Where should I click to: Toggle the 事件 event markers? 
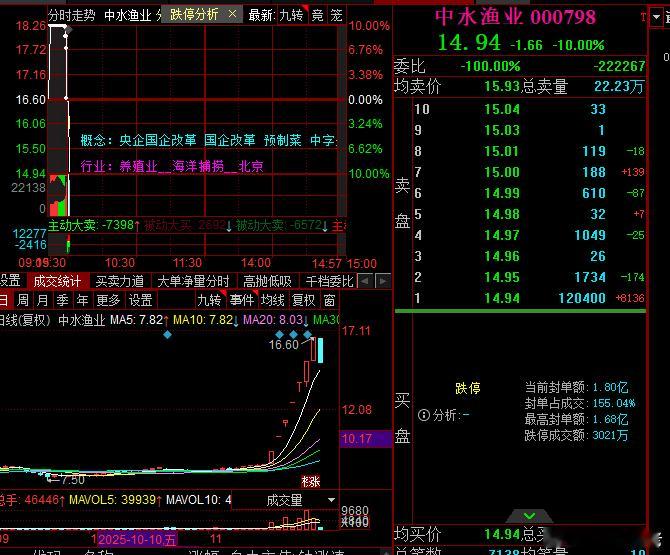pyautogui.click(x=242, y=300)
